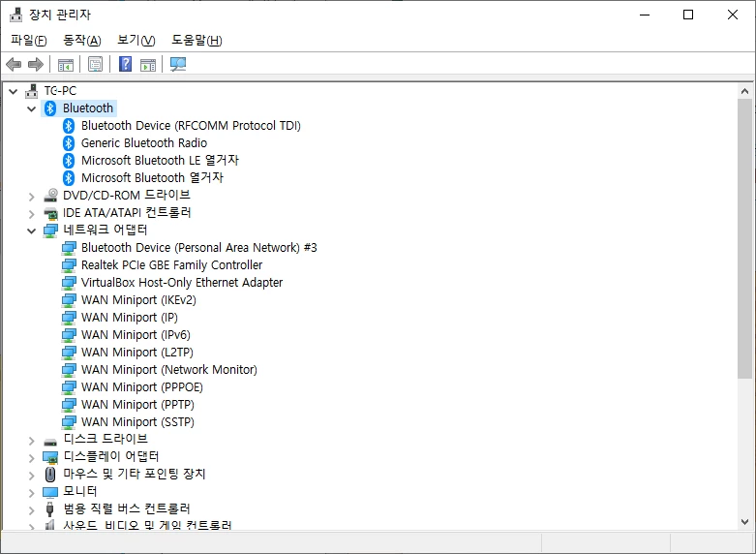The height and width of the screenshot is (554, 756).
Task: Open the blue Help question-mark icon
Action: pyautogui.click(x=126, y=64)
